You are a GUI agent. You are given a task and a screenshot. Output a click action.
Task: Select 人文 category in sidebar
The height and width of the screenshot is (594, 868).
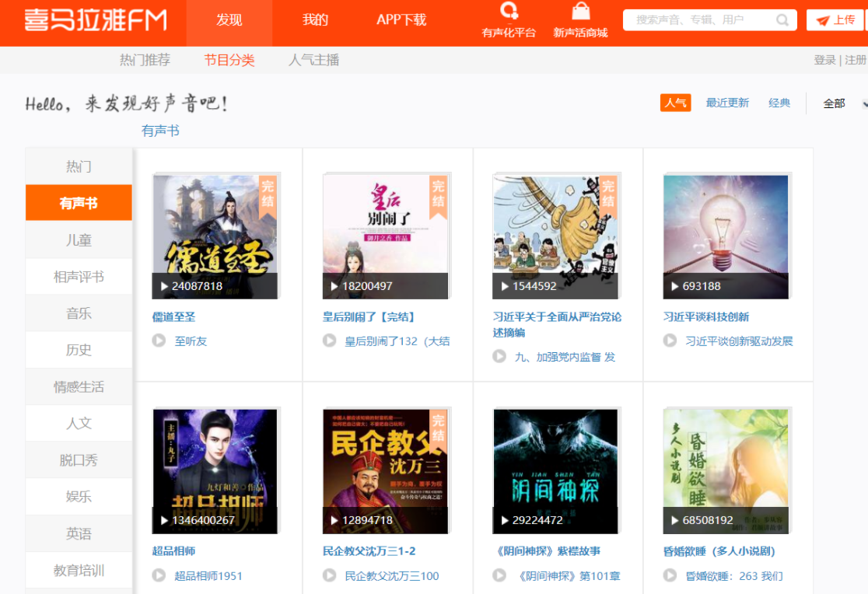(x=79, y=424)
